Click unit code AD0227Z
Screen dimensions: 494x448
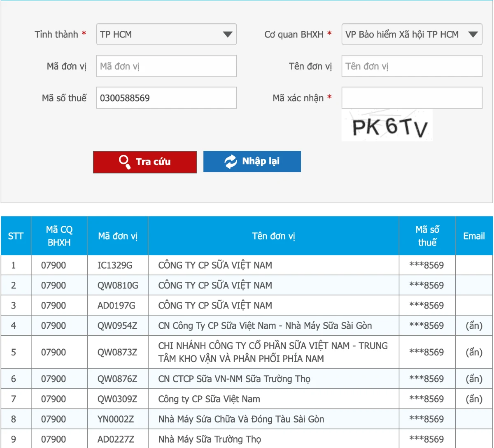116,439
